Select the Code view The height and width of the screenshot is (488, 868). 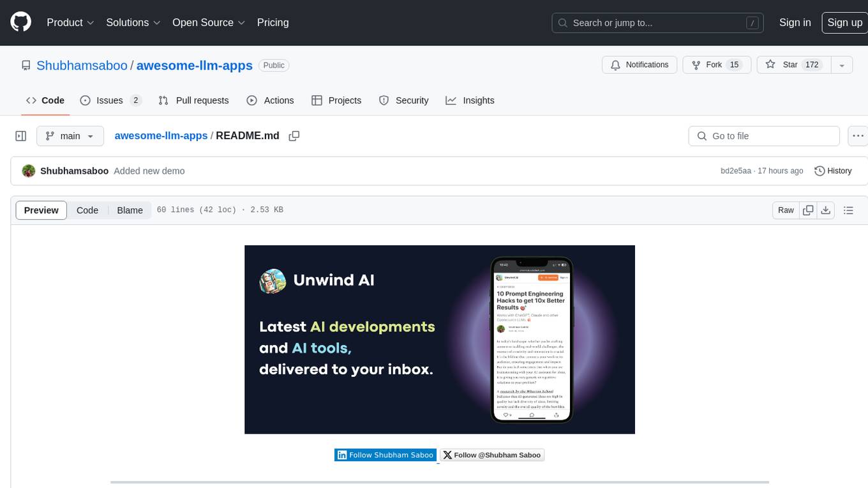[x=87, y=210]
